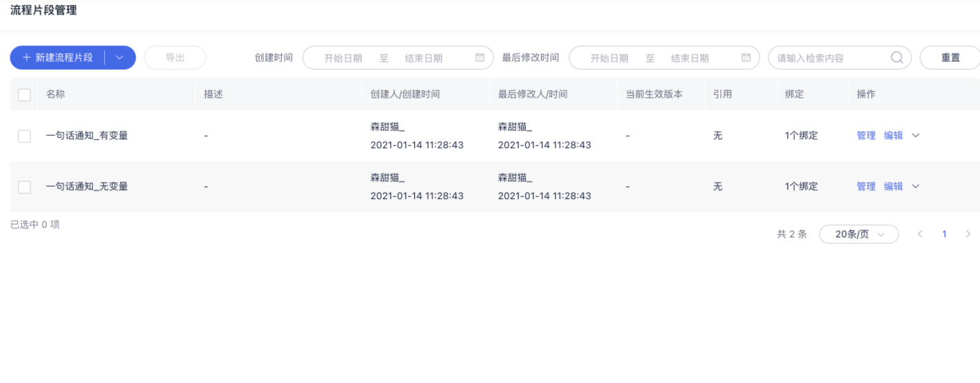
Task: Expand more actions for 一句话通知_有变量
Action: pos(915,136)
